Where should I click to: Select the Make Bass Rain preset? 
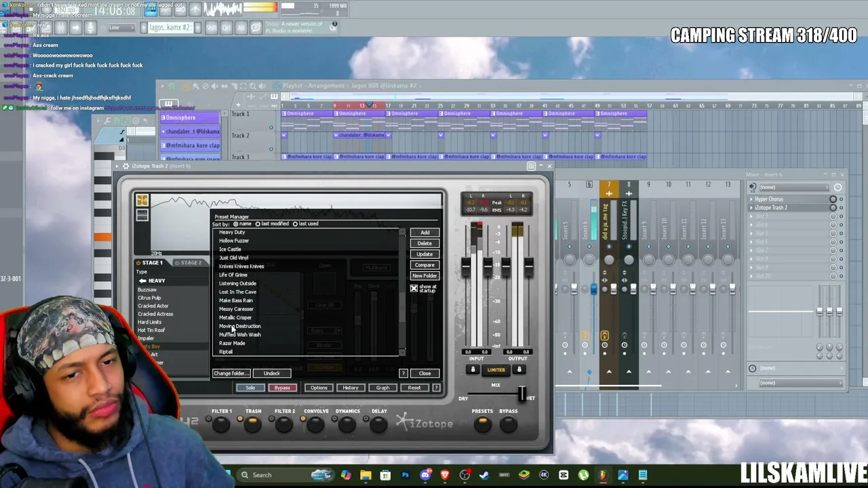pyautogui.click(x=236, y=300)
